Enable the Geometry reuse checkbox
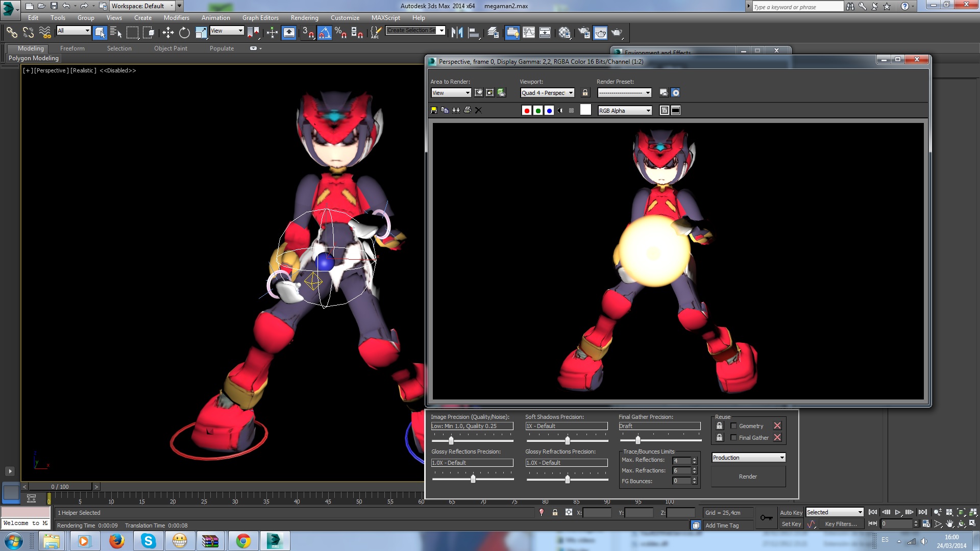980x551 pixels. (733, 425)
